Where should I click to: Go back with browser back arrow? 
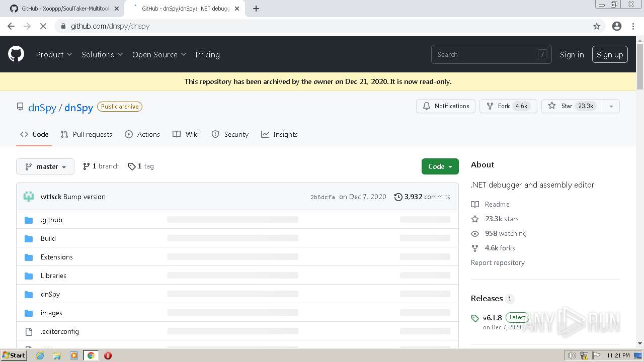[11, 26]
